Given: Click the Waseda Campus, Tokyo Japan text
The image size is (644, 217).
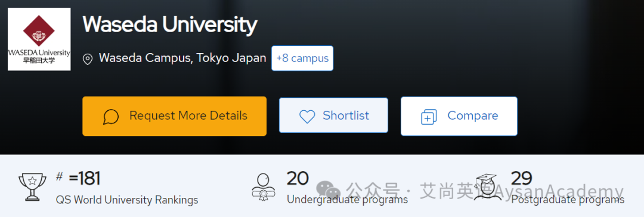Looking at the screenshot, I should click(x=182, y=58).
